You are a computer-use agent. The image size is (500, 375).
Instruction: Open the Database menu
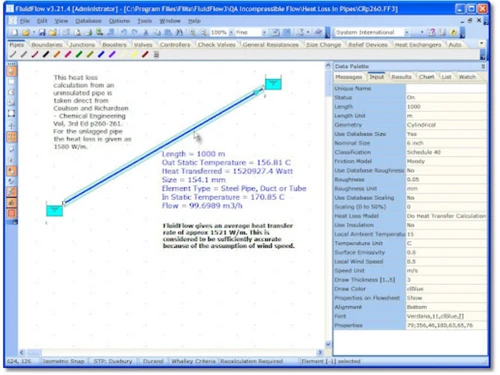88,21
